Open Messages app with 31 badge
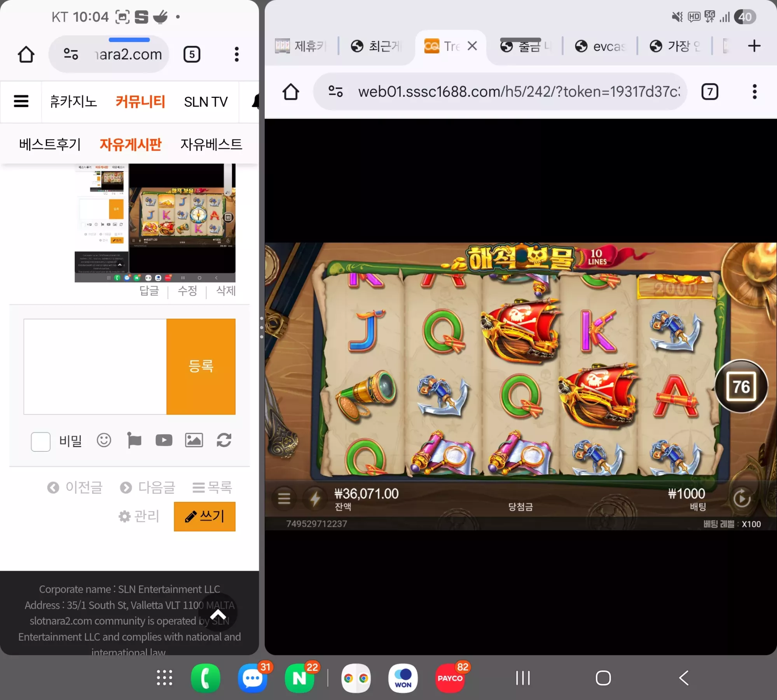The width and height of the screenshot is (777, 700). (253, 678)
